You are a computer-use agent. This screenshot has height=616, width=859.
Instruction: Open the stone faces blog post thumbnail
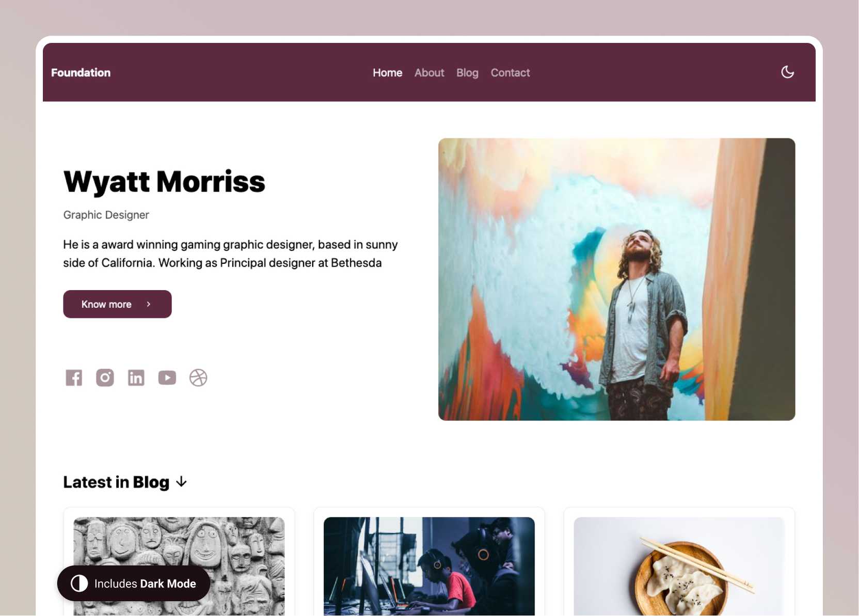pos(179,566)
